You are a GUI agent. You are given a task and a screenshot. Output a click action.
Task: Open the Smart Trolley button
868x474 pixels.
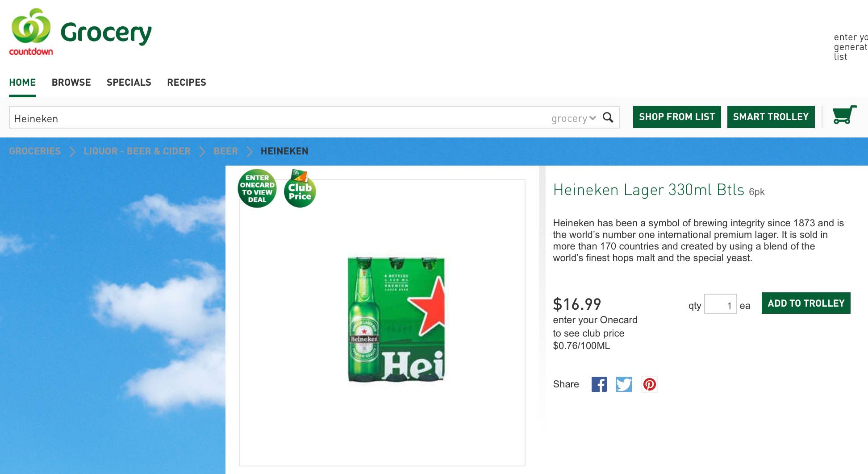pos(771,117)
